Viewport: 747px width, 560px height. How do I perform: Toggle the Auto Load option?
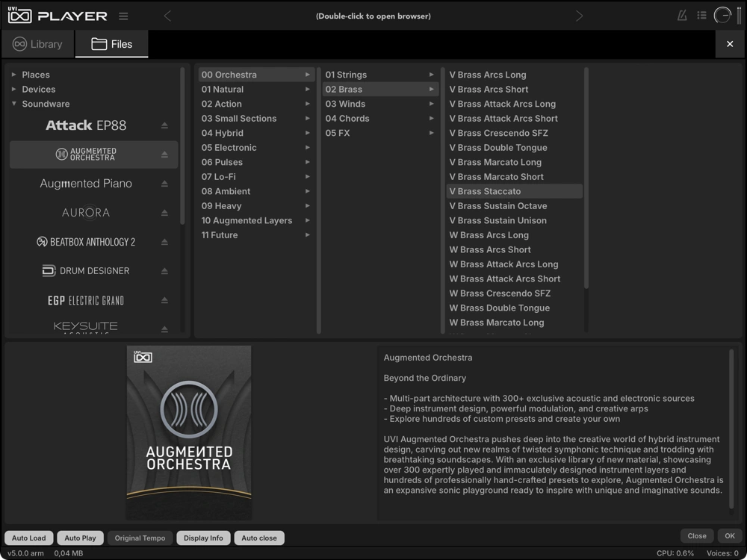(29, 538)
